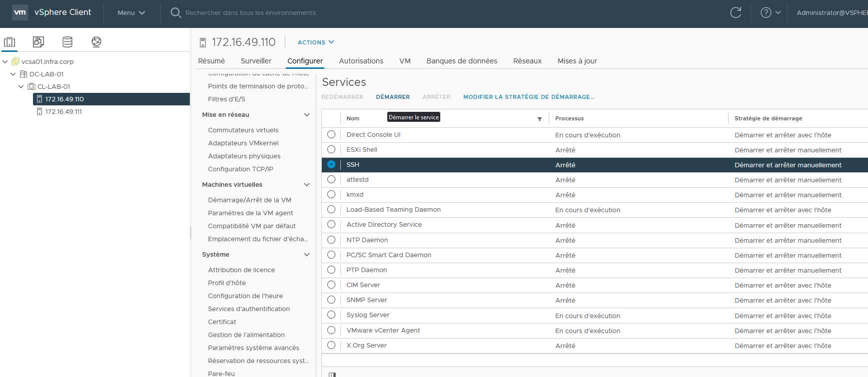The image size is (868, 377).
Task: Open the Hosts and Clusters inventory view
Action: tap(9, 42)
